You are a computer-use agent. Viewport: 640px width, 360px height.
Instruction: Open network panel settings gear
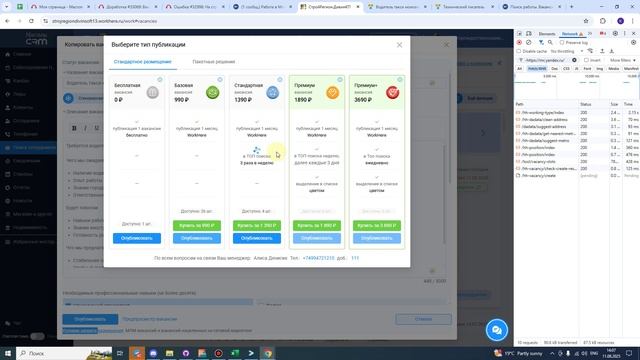pyautogui.click(x=633, y=42)
